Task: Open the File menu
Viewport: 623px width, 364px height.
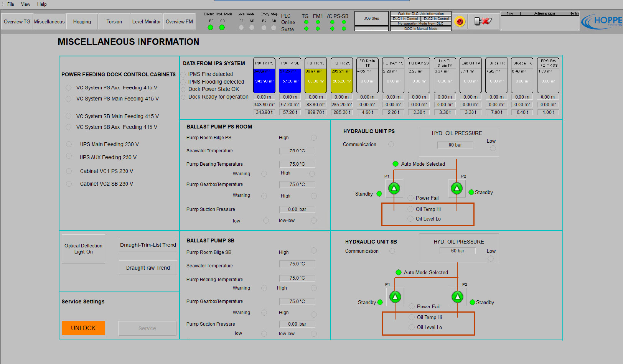Action: pyautogui.click(x=10, y=4)
